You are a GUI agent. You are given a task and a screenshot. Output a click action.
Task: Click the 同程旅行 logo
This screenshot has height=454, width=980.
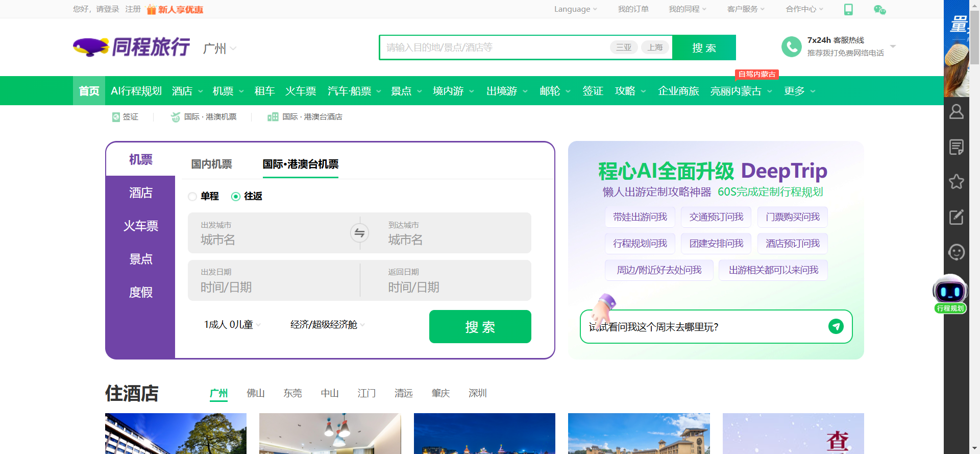(132, 47)
